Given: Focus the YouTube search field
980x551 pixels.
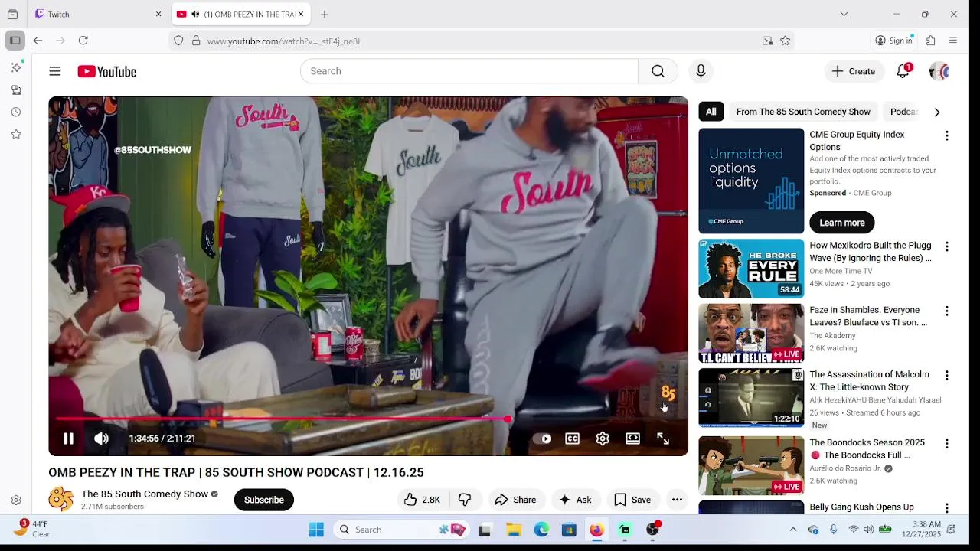Looking at the screenshot, I should (x=469, y=71).
